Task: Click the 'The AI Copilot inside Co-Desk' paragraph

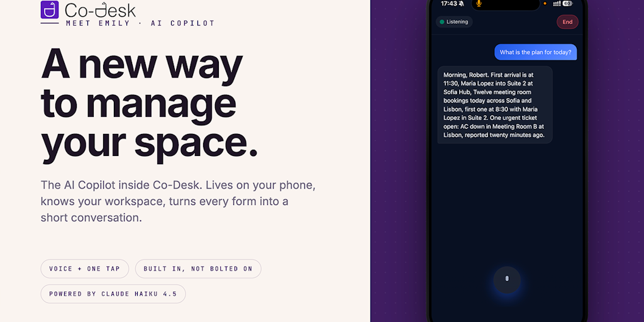Action: pyautogui.click(x=178, y=201)
